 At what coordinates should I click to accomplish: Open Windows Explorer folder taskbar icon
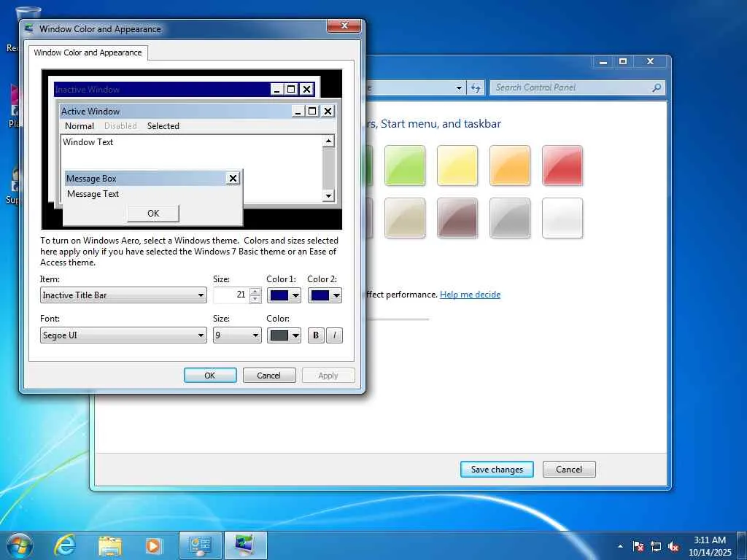point(110,545)
